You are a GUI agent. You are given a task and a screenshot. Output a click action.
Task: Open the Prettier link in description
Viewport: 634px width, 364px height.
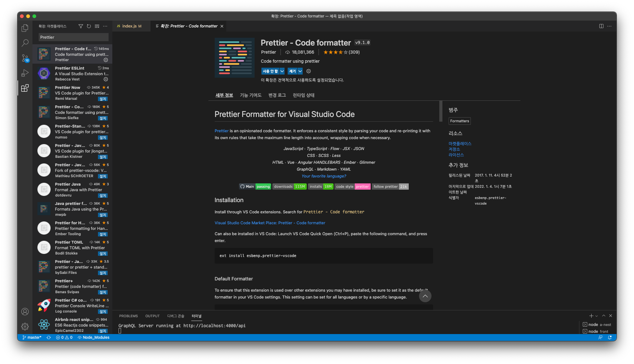click(x=222, y=131)
